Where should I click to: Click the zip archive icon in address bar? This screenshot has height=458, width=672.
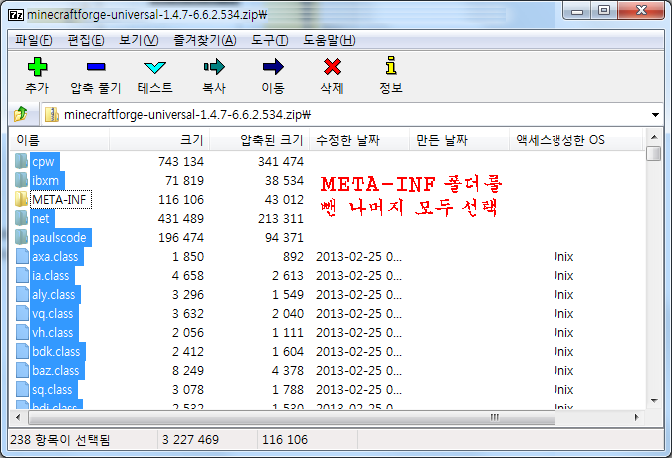[x=52, y=115]
